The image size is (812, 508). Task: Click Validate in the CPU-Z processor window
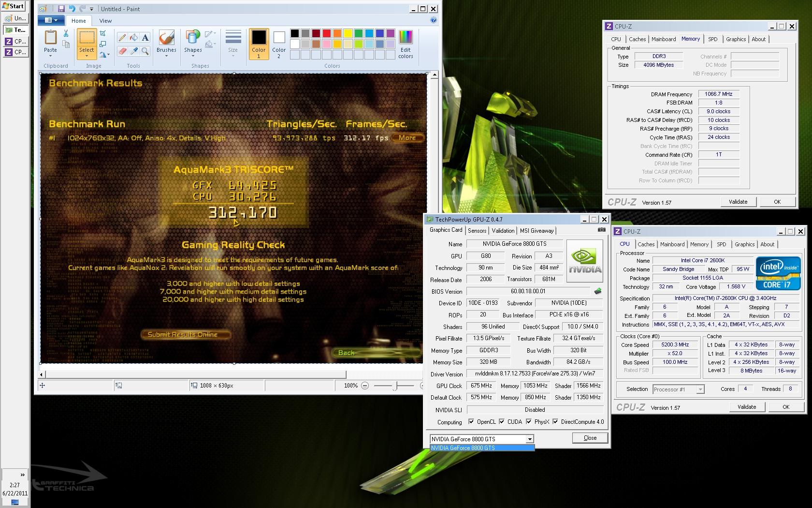[x=747, y=407]
